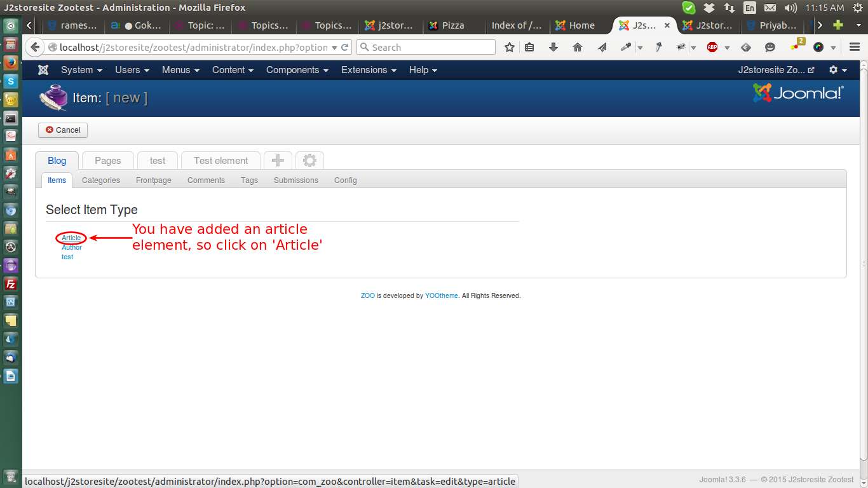
Task: Click the paper plane send icon
Action: (602, 47)
